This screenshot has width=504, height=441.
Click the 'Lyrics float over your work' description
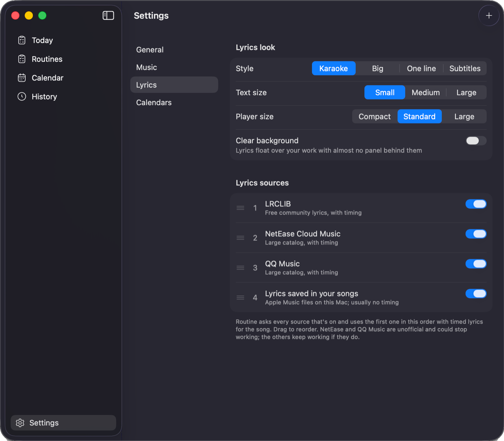[329, 150]
